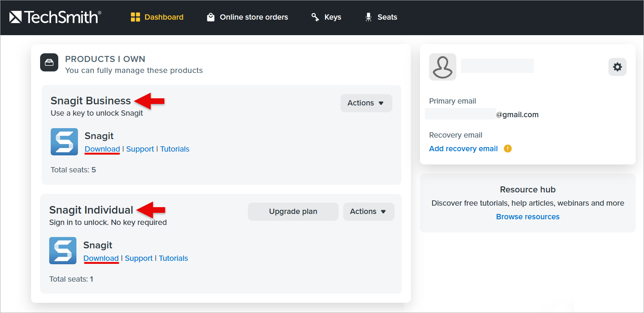Open Tutorials link under Snagit Business
The height and width of the screenshot is (313, 644).
pyautogui.click(x=175, y=149)
